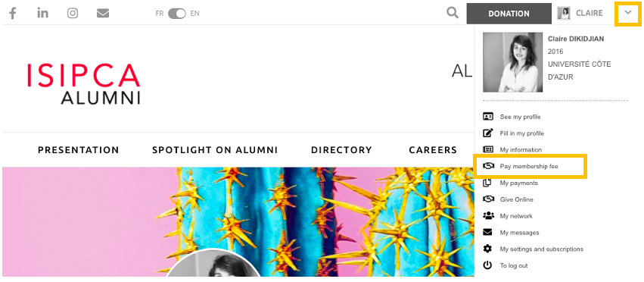Viewport: 644px width, 282px height.
Task: Open the LinkedIn social icon
Action: (x=42, y=13)
